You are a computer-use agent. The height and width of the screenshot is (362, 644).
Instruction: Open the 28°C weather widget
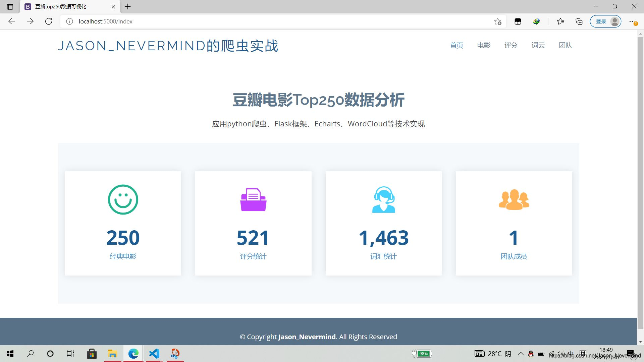tap(493, 354)
